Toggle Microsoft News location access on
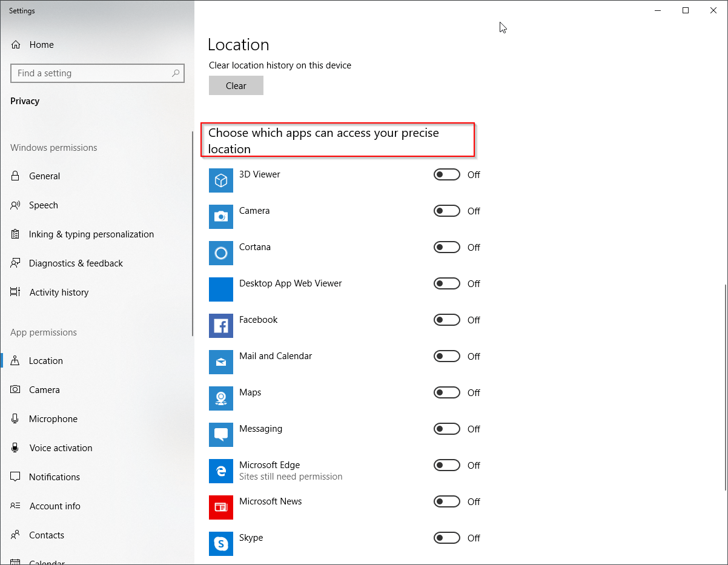The width and height of the screenshot is (728, 565). 446,501
